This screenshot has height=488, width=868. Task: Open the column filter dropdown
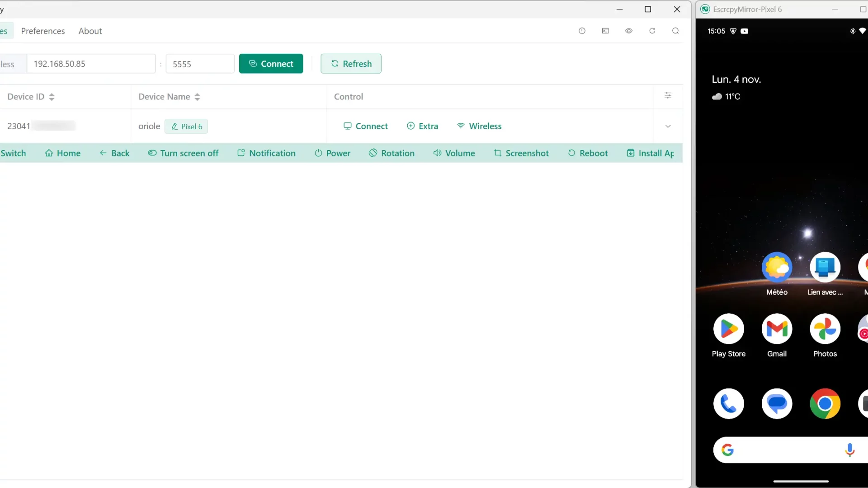tap(668, 95)
